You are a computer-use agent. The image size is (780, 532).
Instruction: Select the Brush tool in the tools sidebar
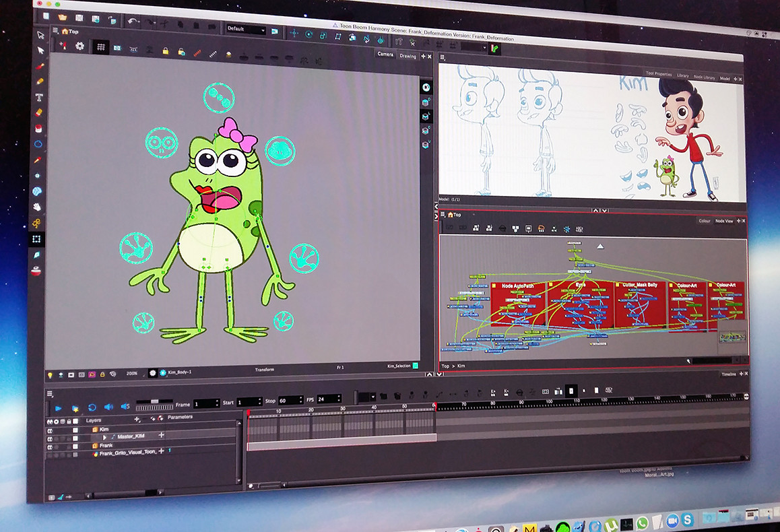tap(40, 66)
